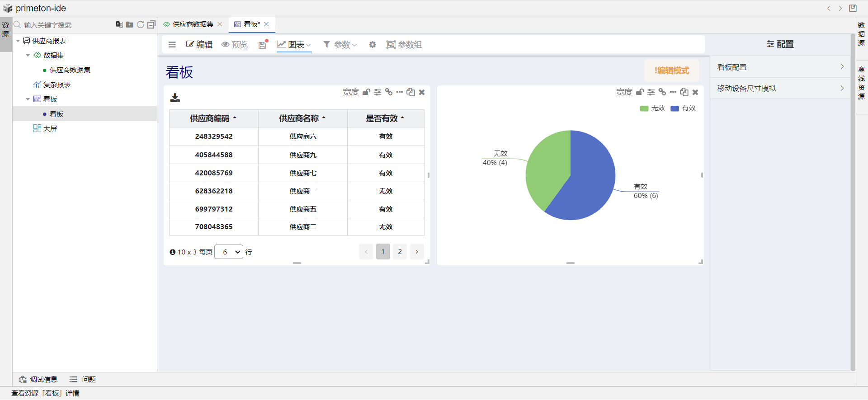
Task: Click the save icon with red dot
Action: point(263,45)
